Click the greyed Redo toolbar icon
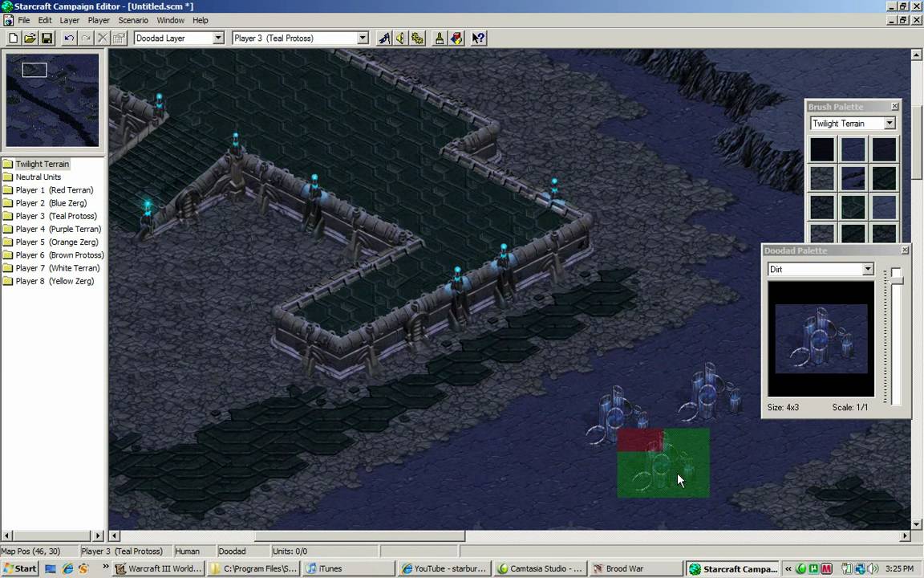The image size is (924, 578). tap(86, 39)
